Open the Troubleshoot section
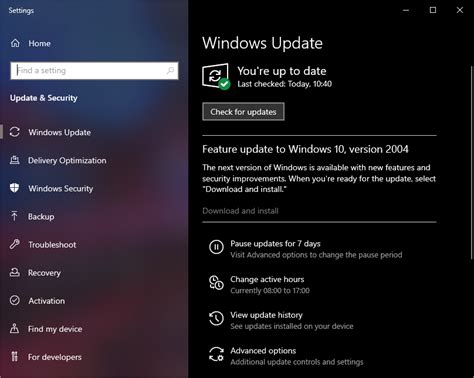 pos(52,244)
